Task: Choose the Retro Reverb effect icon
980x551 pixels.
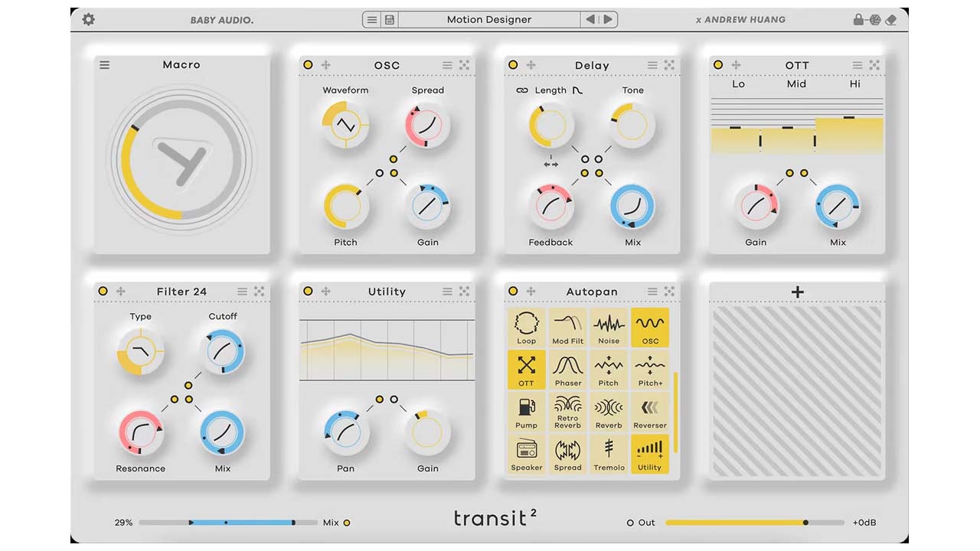Action: 567,412
